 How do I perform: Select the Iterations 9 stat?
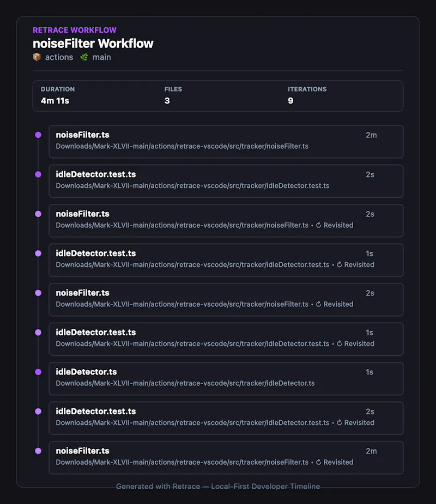[307, 95]
